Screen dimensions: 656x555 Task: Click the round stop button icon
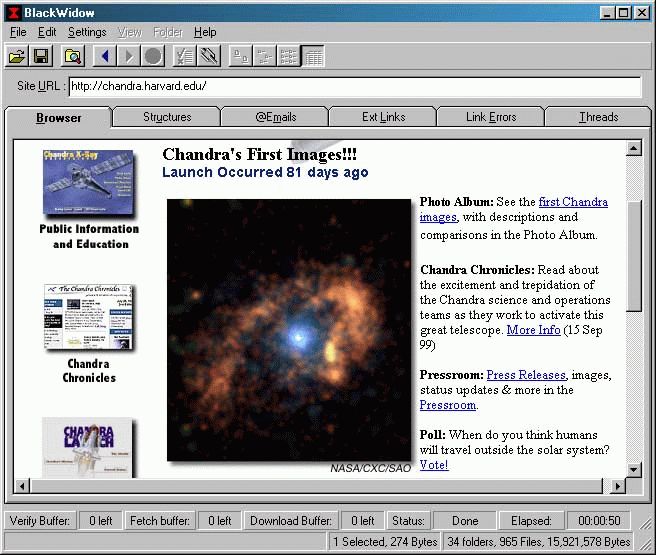tap(153, 56)
